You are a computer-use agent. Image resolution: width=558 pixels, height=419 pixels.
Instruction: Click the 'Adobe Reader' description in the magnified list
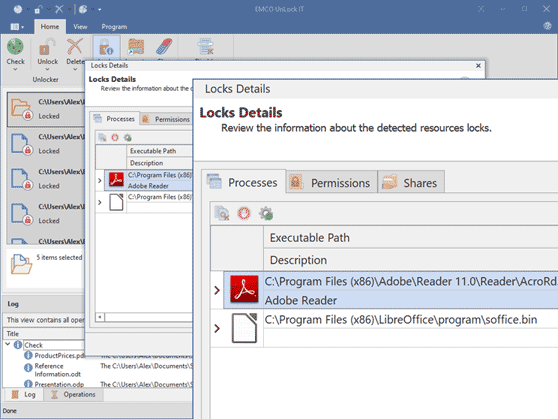(x=301, y=300)
